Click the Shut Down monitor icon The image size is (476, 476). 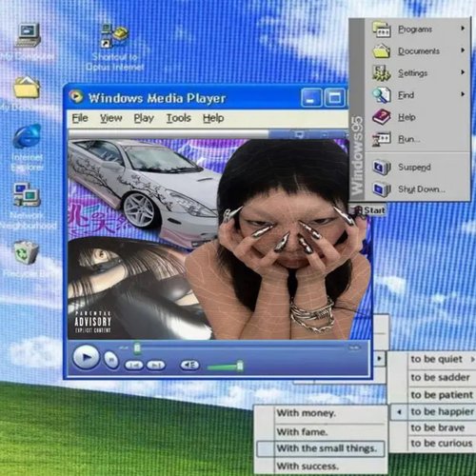point(381,189)
